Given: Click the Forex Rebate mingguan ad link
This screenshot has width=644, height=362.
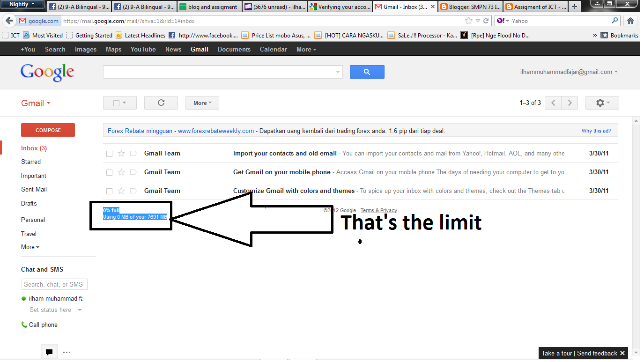Looking at the screenshot, I should click(x=140, y=131).
